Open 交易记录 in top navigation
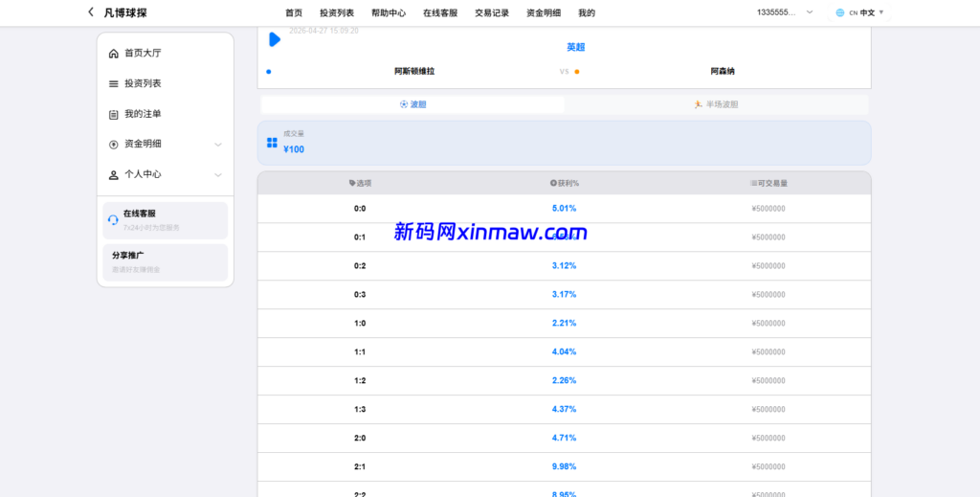 [x=492, y=12]
